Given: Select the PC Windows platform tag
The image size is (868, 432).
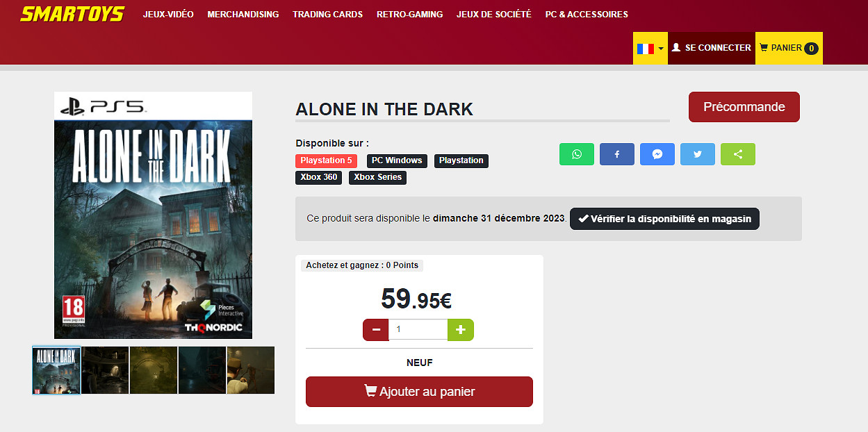Looking at the screenshot, I should (397, 160).
